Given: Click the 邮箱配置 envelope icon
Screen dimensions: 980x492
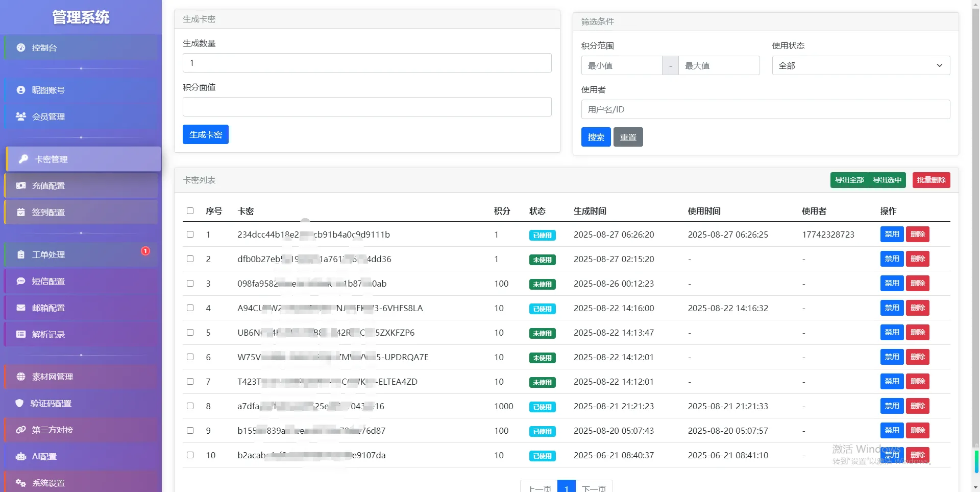Looking at the screenshot, I should pos(21,308).
